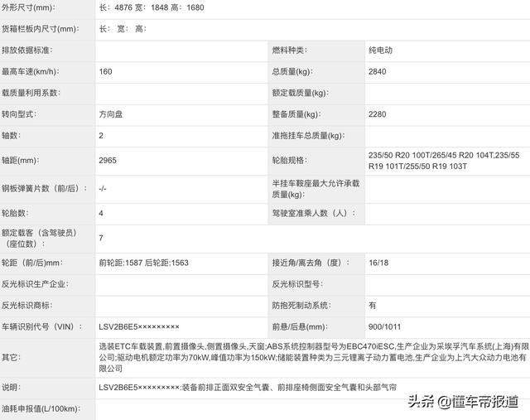The height and width of the screenshot is (420, 530).
Task: Select the airbag description in 说明 row
Action: pyautogui.click(x=248, y=387)
